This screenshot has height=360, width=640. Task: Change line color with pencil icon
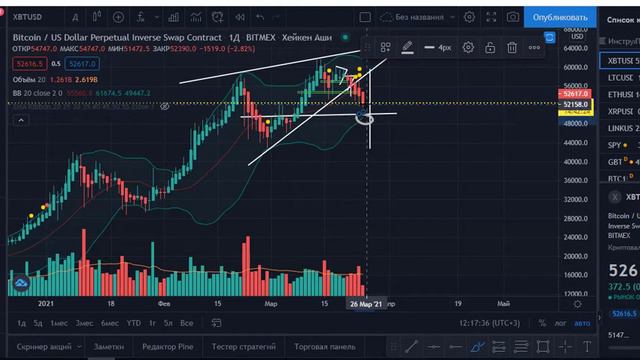click(x=407, y=48)
